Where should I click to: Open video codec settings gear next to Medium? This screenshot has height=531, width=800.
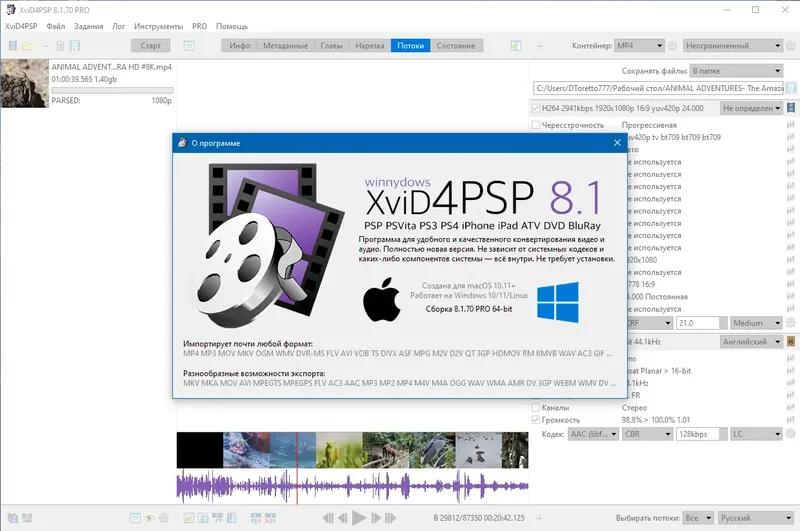tap(791, 323)
